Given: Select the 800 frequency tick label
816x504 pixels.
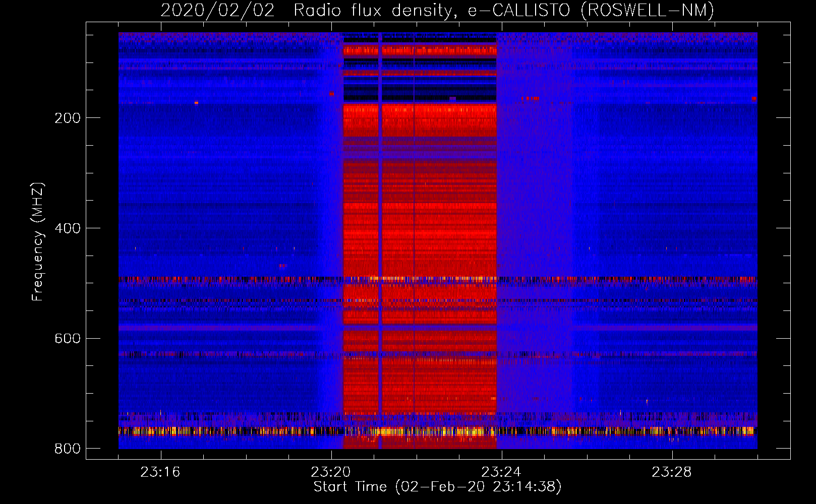Looking at the screenshot, I should tap(68, 449).
